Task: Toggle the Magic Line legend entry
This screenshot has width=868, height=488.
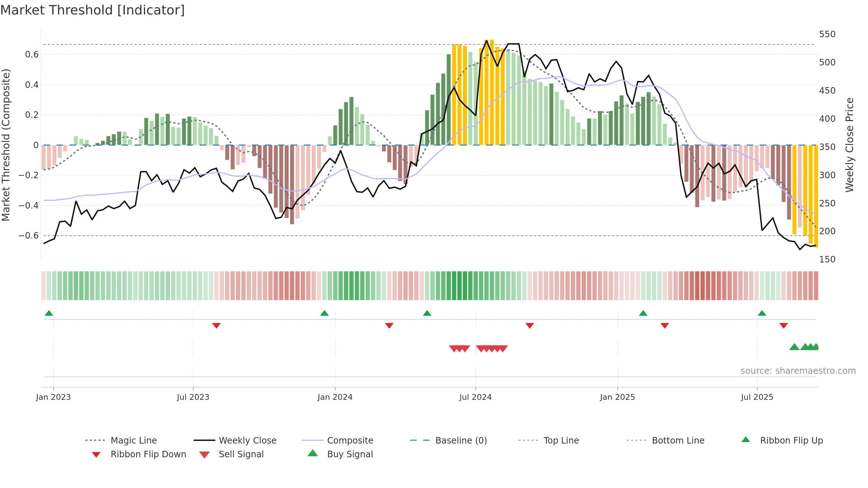Action: tap(121, 440)
